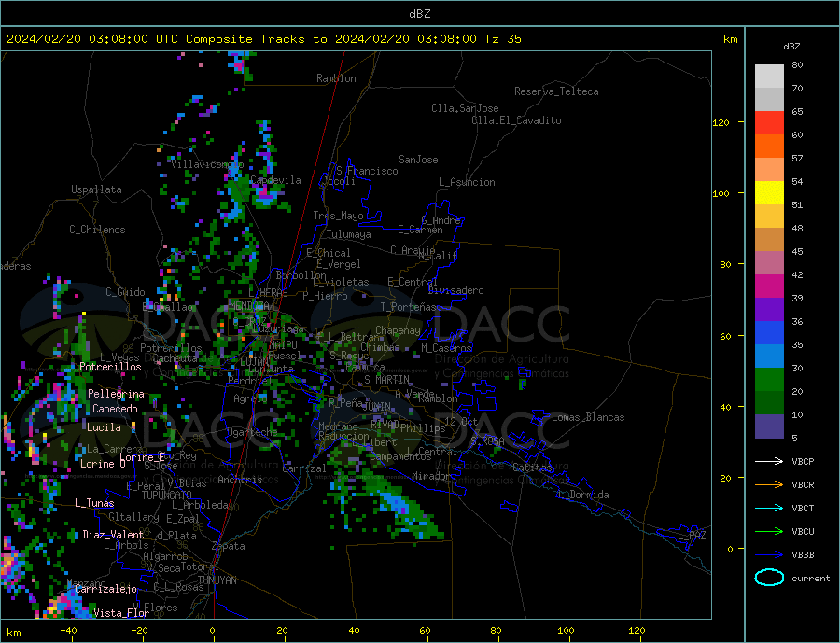Click the cyan 'current' ellipse symbol
This screenshot has height=643, width=840.
click(769, 578)
